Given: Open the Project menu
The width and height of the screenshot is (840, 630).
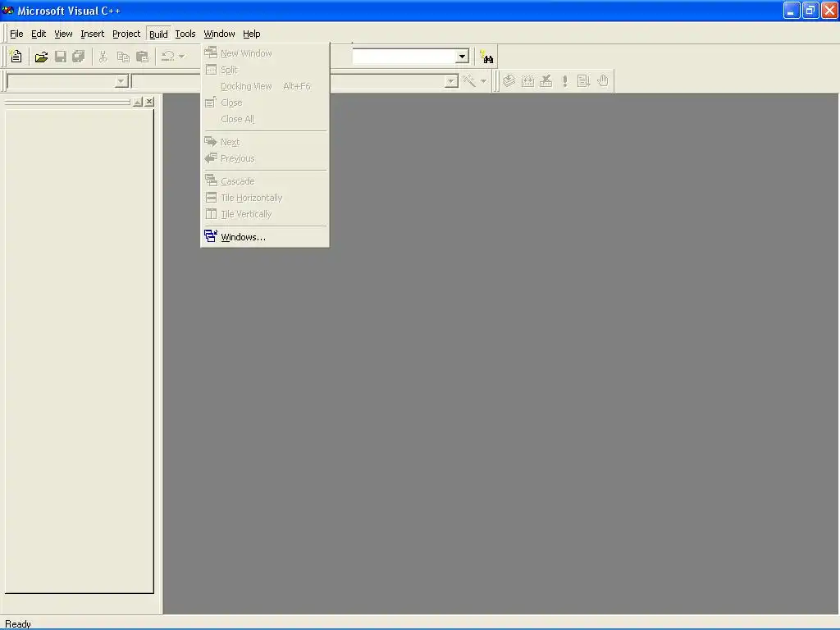Looking at the screenshot, I should [x=126, y=34].
